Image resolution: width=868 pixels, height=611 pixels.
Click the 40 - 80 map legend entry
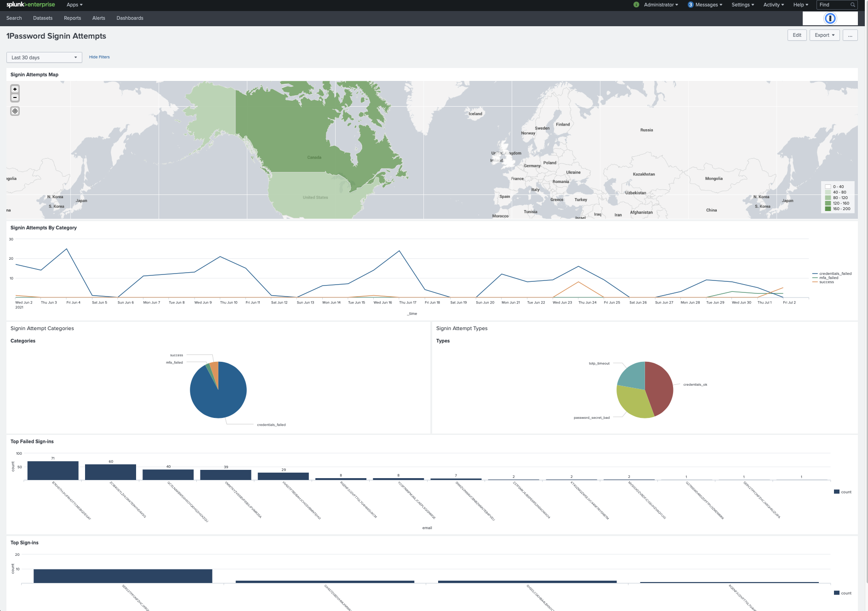click(x=836, y=192)
